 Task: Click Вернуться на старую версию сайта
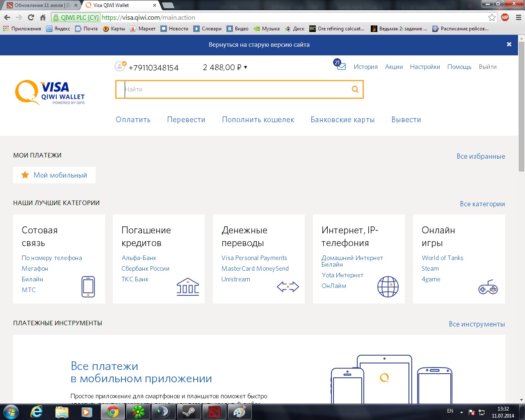pyautogui.click(x=259, y=45)
